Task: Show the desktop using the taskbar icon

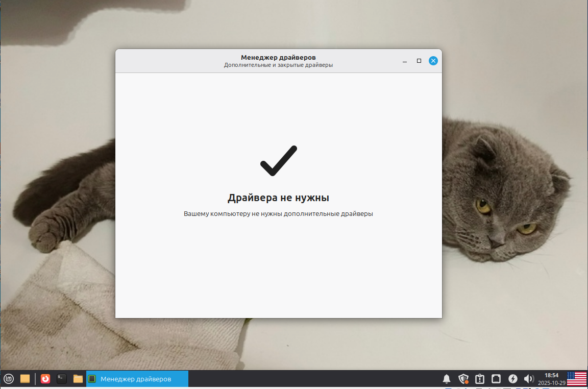Action: point(24,379)
